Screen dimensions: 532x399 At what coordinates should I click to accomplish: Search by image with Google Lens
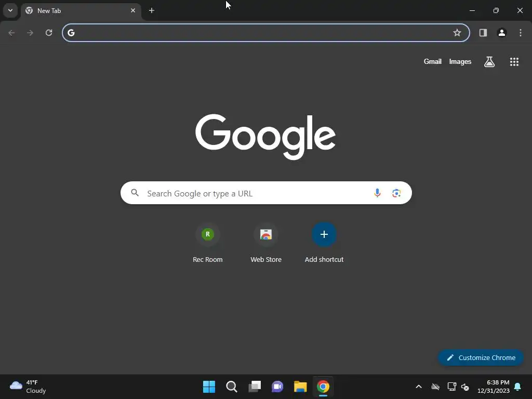click(x=396, y=193)
